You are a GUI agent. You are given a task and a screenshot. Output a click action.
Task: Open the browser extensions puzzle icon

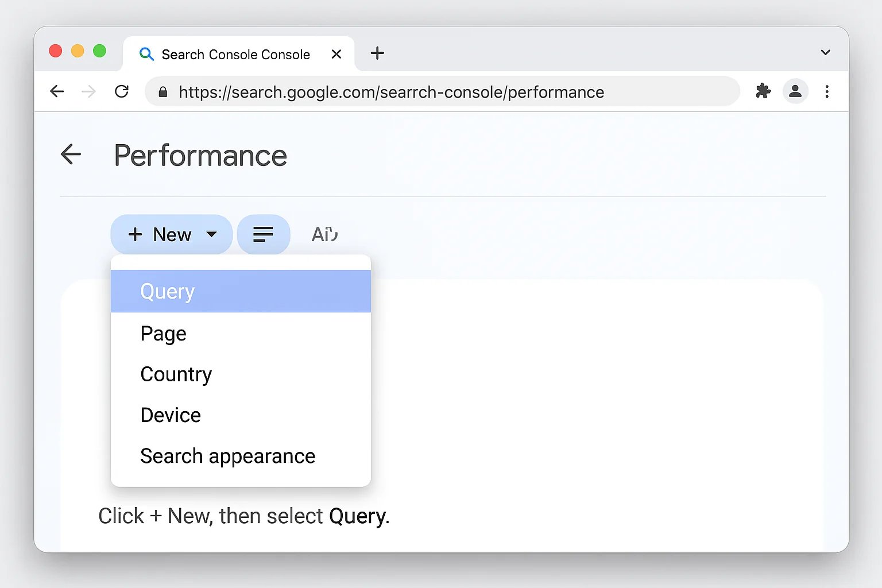pos(763,91)
